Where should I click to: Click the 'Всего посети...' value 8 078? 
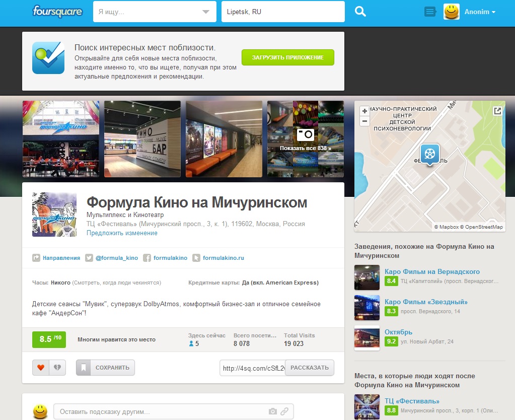[x=242, y=344]
